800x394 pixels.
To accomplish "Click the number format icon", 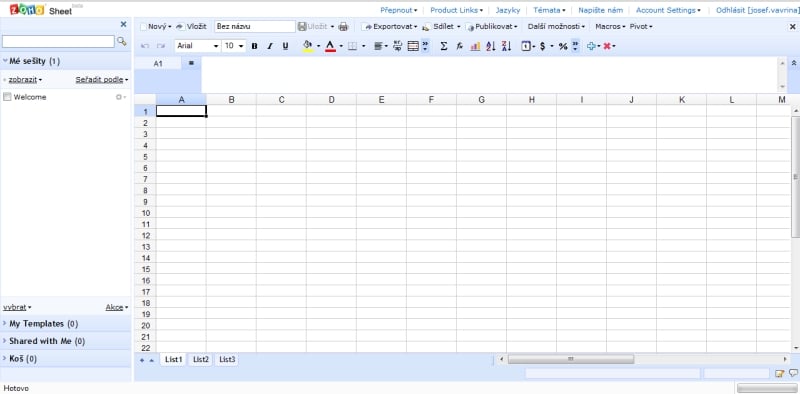I will [526, 46].
